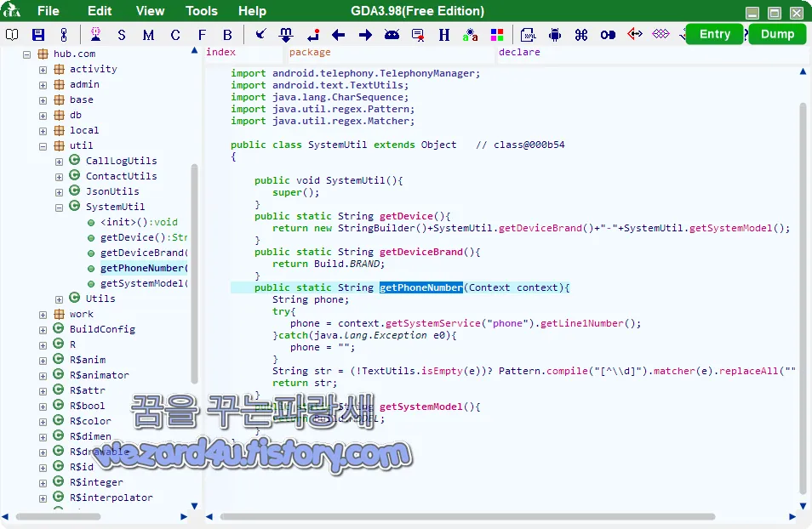Select ContactUtils class in tree
Viewport: 812px width, 529px height.
[x=121, y=176]
